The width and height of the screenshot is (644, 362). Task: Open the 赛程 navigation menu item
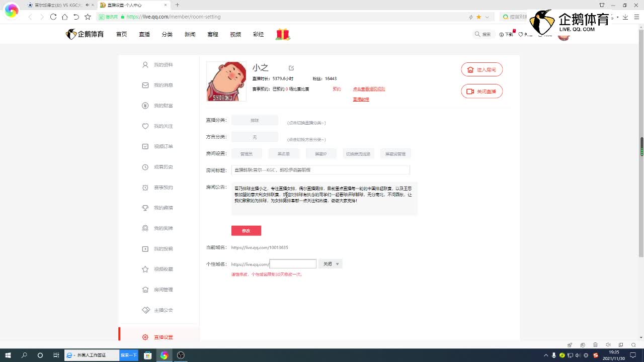point(213,34)
